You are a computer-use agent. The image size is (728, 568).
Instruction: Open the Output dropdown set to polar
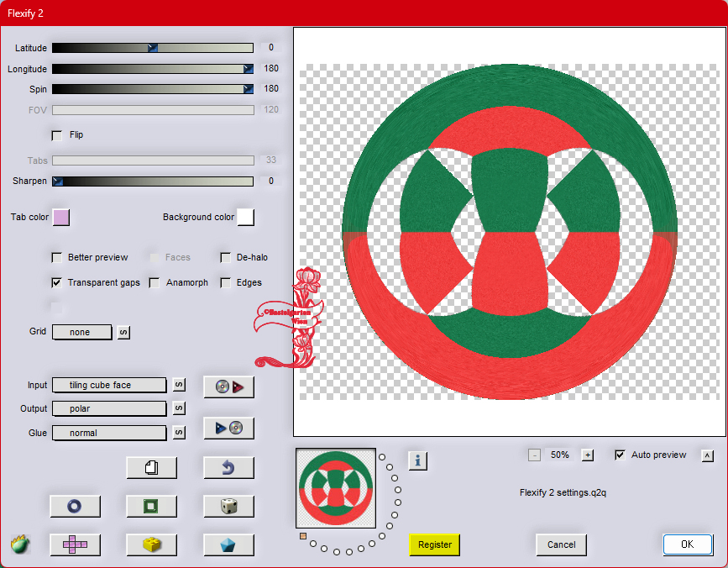pyautogui.click(x=109, y=408)
